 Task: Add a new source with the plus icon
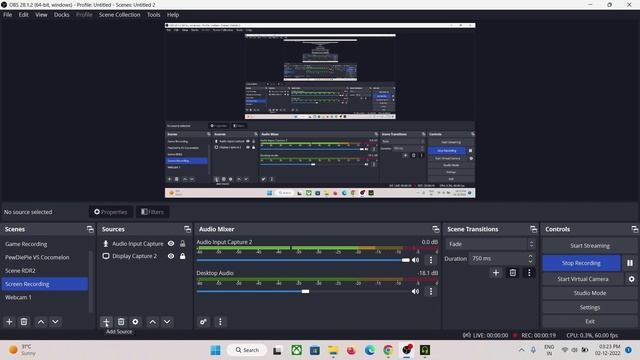pyautogui.click(x=106, y=322)
